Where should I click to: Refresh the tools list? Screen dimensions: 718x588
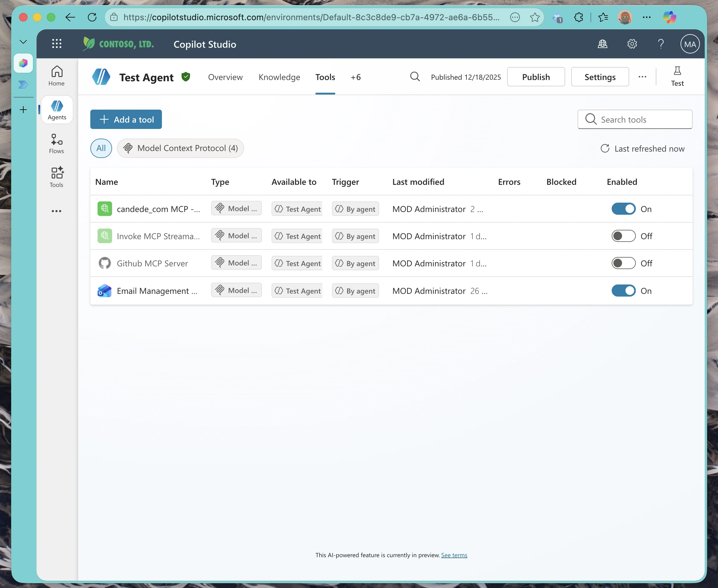605,148
